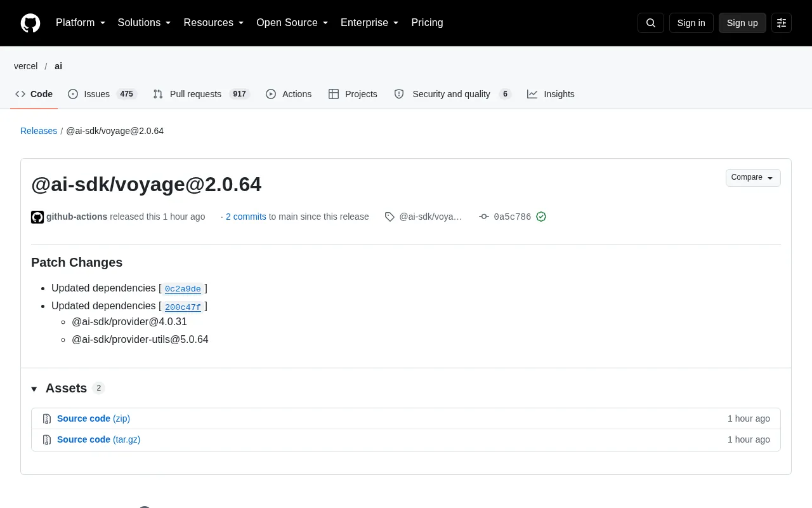Viewport: 812px width, 508px height.
Task: Open commit 200c47f link
Action: [183, 307]
